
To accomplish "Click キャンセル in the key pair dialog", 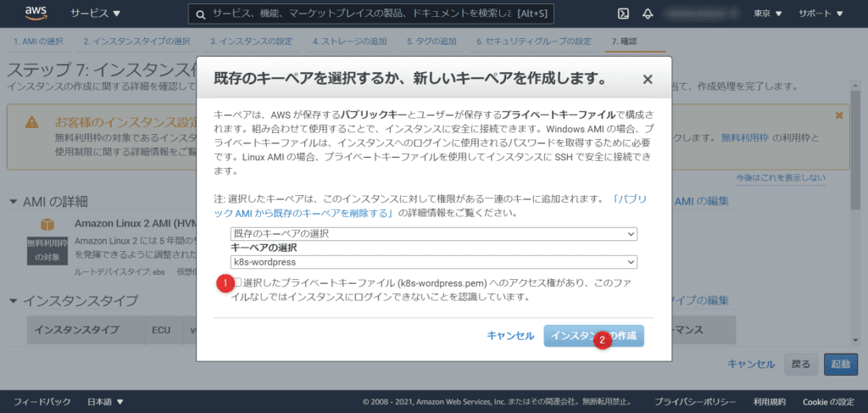I will [x=509, y=336].
